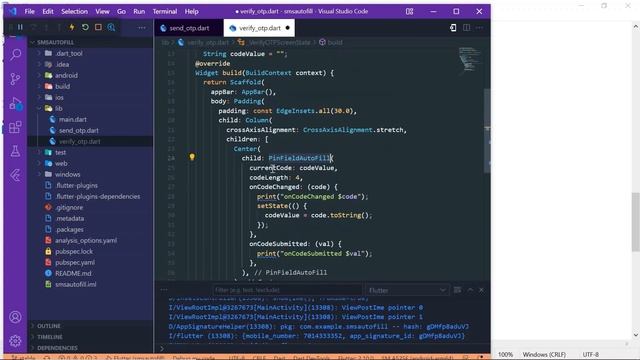Open Dart DevTools widget inspector icon
The height and width of the screenshot is (360, 640).
click(111, 27)
